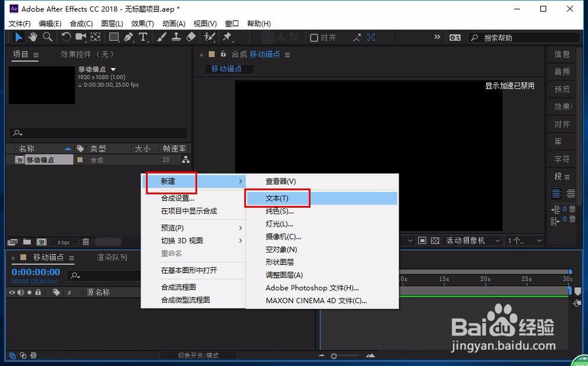Image resolution: width=588 pixels, height=366 pixels.
Task: Select the Zoom magnifier tool
Action: (x=47, y=37)
